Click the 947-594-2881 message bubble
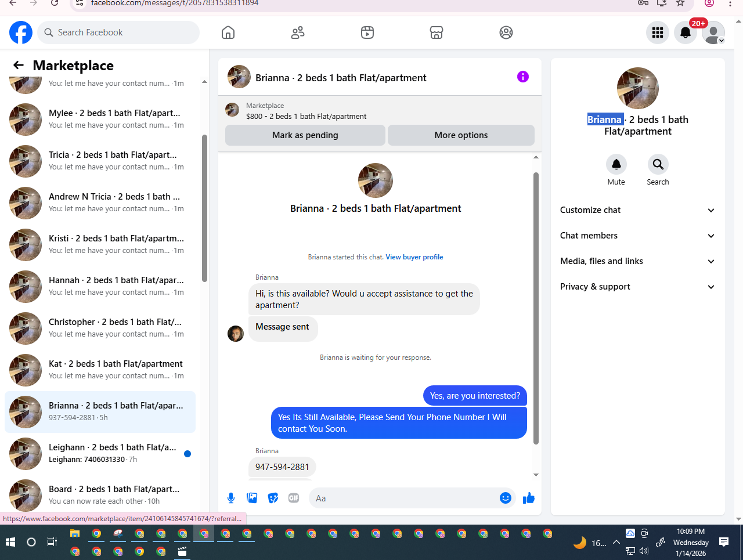Image resolution: width=743 pixels, height=560 pixels. tap(282, 467)
